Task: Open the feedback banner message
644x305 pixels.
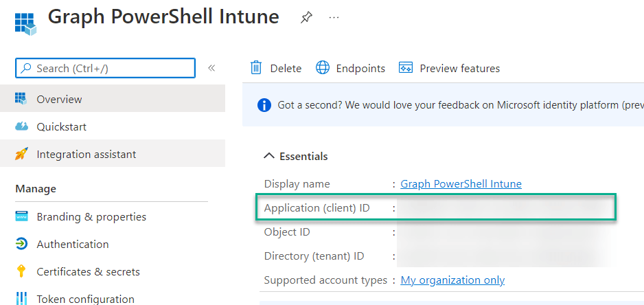Action: (460, 105)
